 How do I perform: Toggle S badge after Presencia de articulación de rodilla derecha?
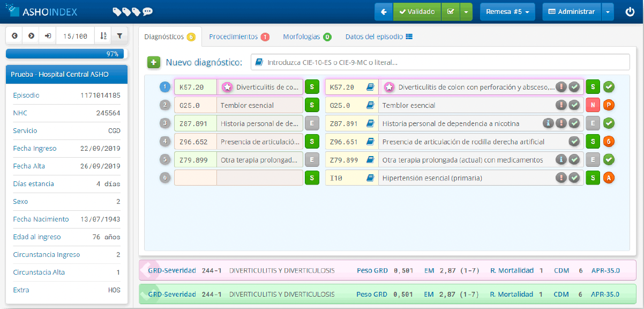point(593,142)
